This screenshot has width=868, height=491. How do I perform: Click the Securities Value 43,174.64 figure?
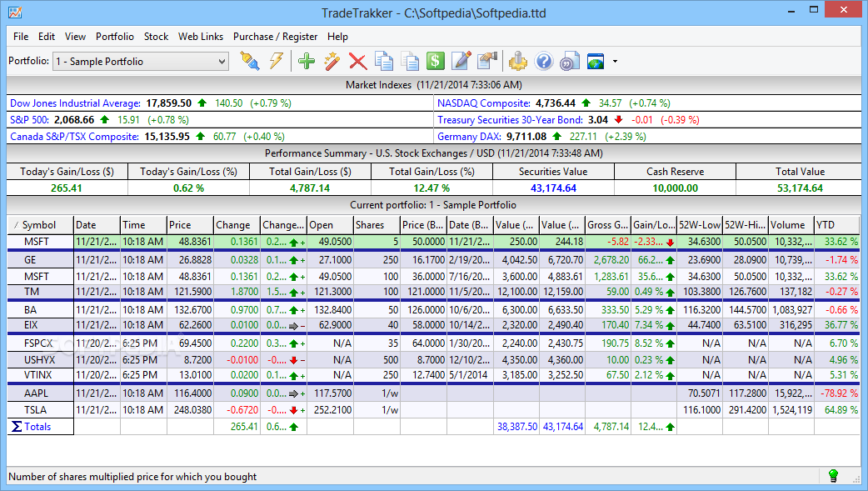pos(553,188)
